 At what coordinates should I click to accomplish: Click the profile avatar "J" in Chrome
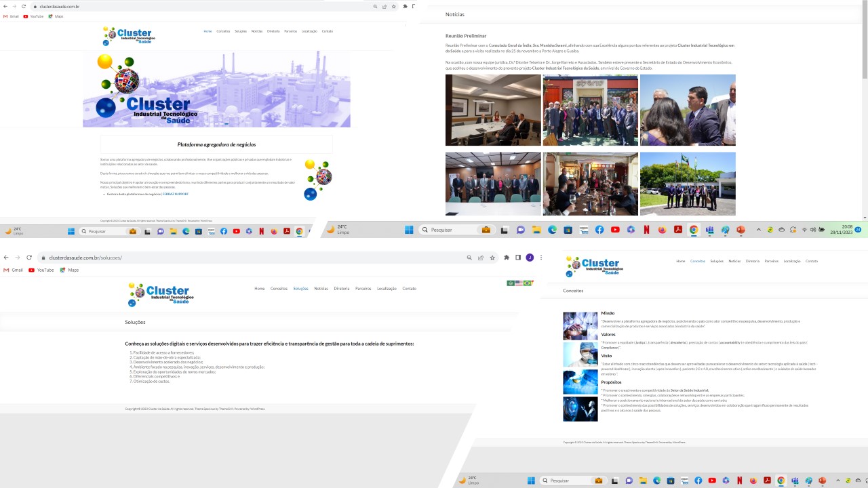click(x=530, y=258)
